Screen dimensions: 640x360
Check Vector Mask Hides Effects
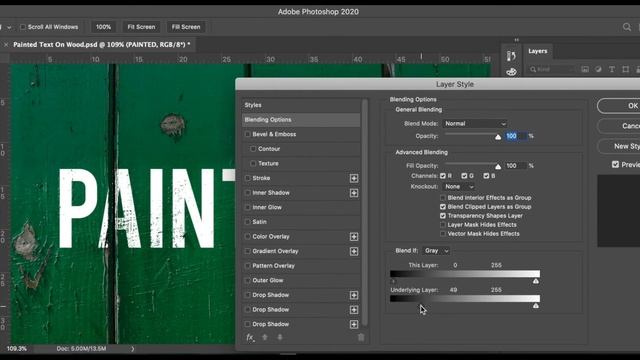(x=443, y=234)
